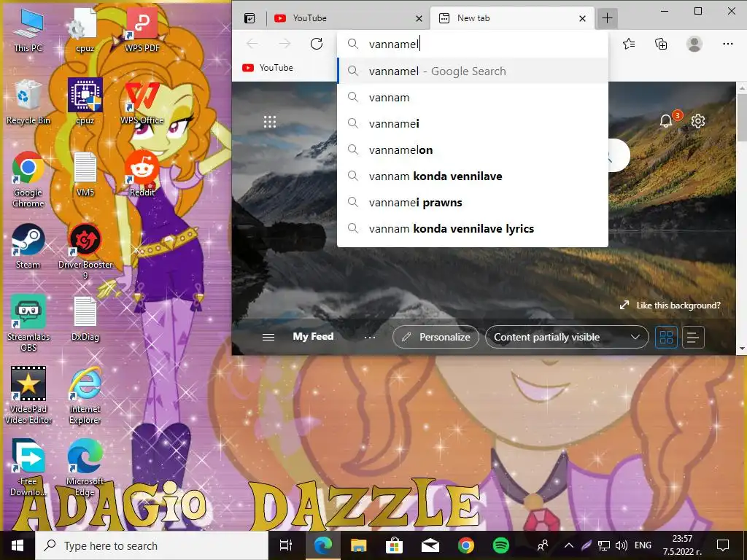Image resolution: width=747 pixels, height=560 pixels.
Task: Open File Explorer from taskbar
Action: [x=358, y=545]
